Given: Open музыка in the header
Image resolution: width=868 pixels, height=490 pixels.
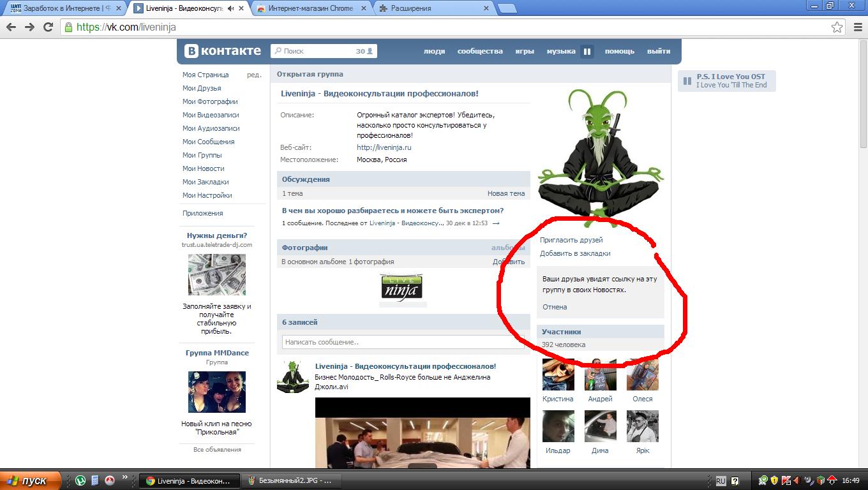Looking at the screenshot, I should click(561, 51).
